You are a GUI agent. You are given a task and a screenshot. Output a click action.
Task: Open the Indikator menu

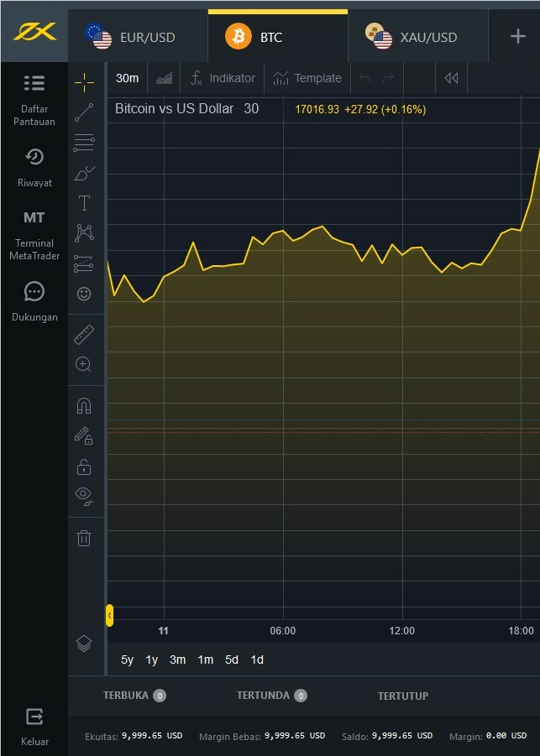coord(223,78)
